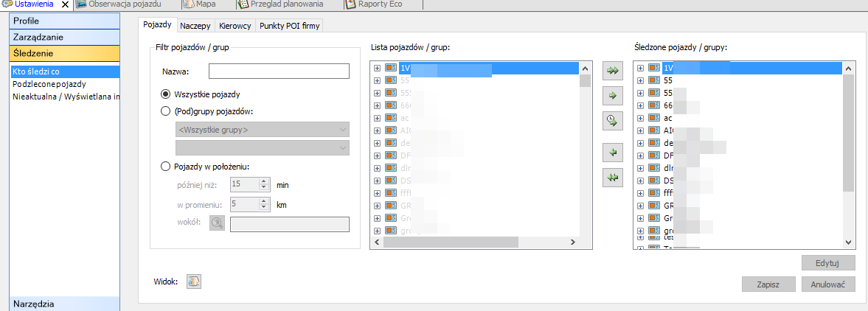The width and height of the screenshot is (868, 311).
Task: Click the Edytuj button
Action: pyautogui.click(x=828, y=263)
